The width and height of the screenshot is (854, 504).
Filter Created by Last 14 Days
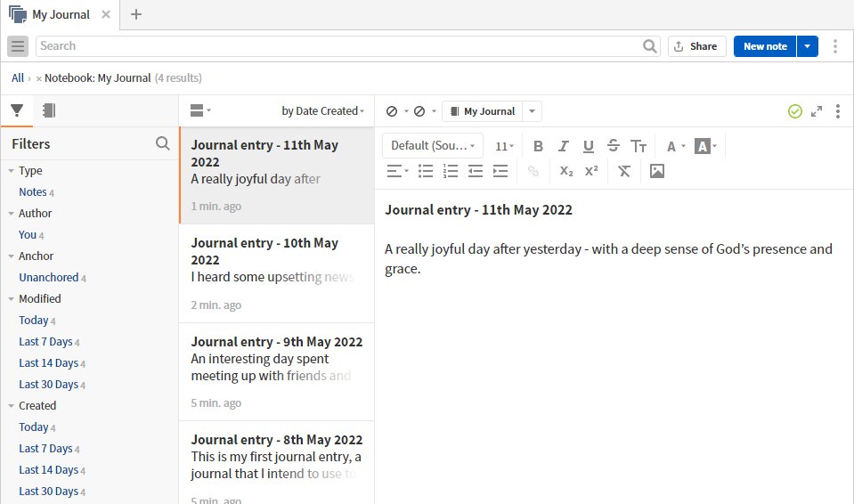[x=48, y=469]
